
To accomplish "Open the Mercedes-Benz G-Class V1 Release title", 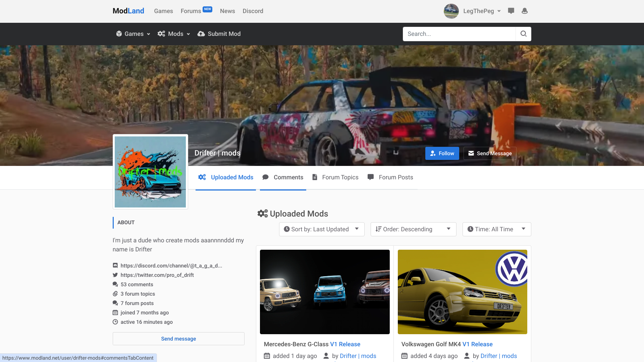I will tap(312, 344).
